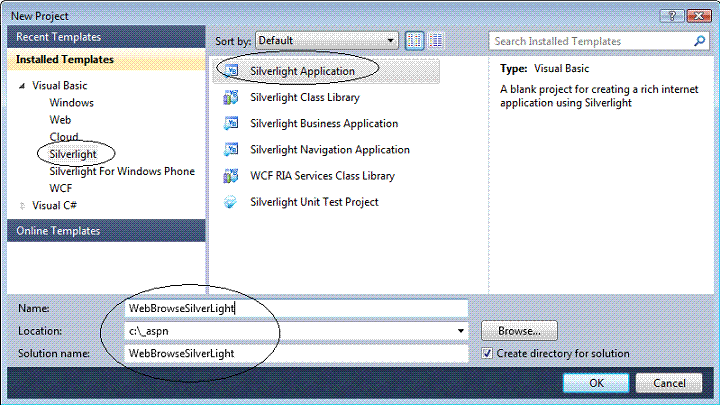
Task: Open the Online Templates section
Action: pos(106,231)
